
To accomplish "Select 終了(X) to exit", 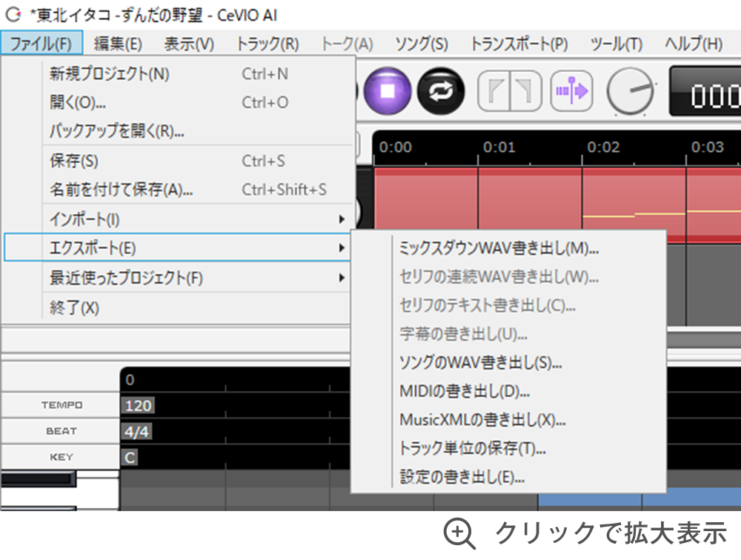I will coord(177,307).
